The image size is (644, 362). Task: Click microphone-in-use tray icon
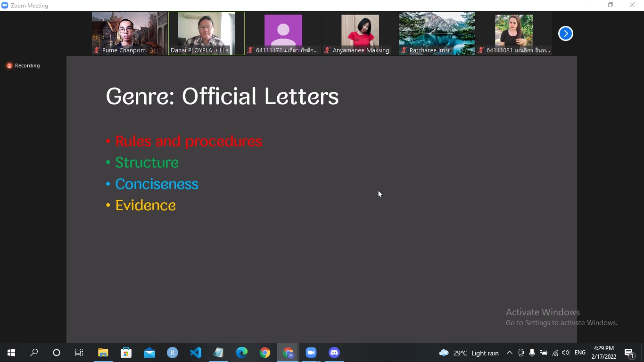[532, 353]
